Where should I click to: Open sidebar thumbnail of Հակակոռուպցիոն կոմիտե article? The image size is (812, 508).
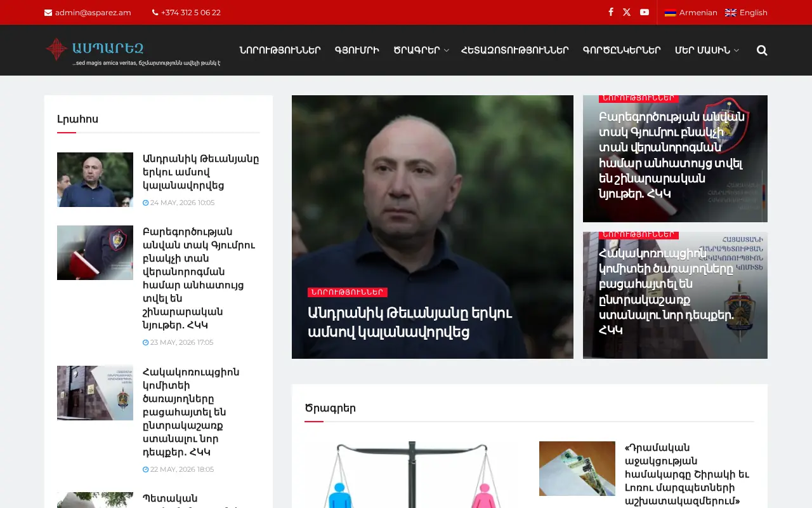tap(95, 393)
